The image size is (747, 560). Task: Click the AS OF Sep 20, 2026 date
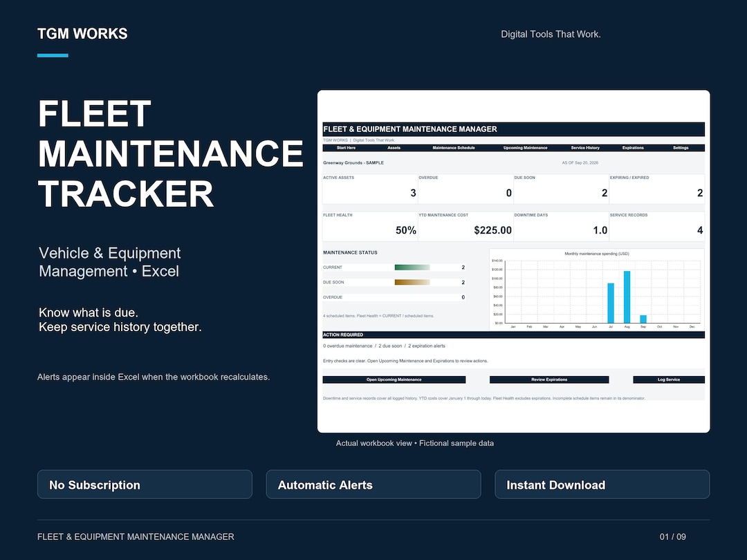(580, 163)
